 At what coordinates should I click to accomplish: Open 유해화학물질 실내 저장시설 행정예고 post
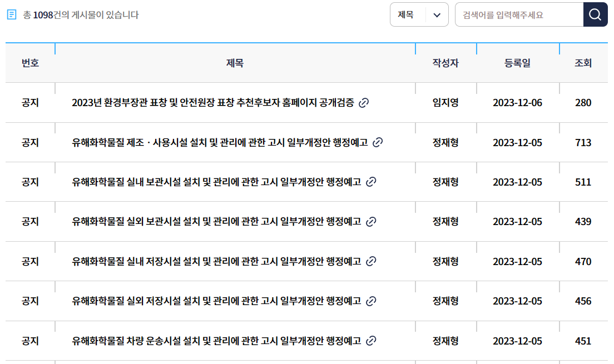216,261
